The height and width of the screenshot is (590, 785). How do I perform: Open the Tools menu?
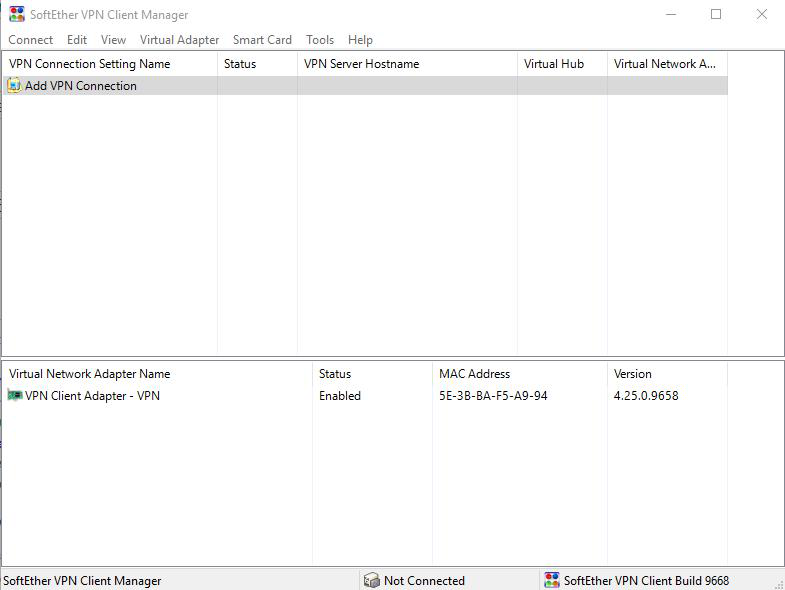(320, 40)
